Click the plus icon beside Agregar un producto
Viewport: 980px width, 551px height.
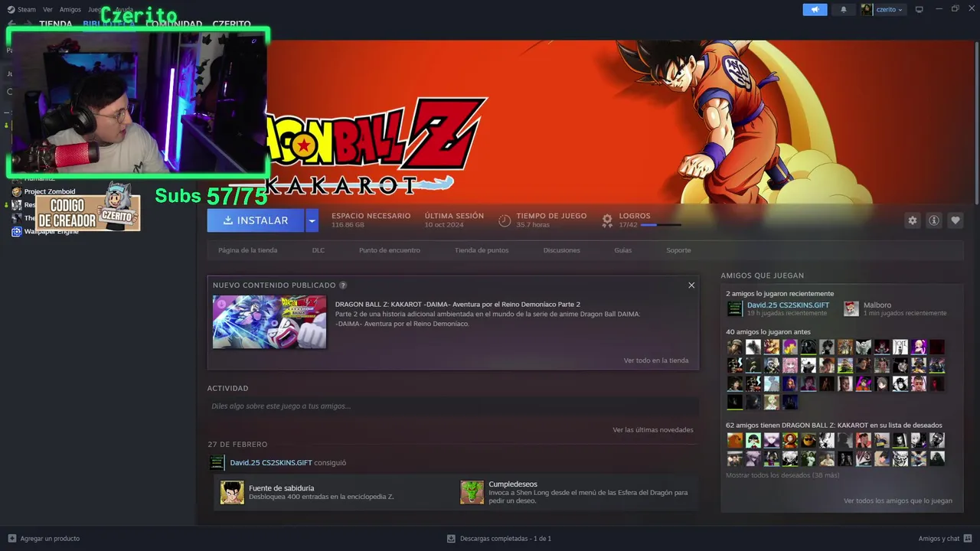click(11, 539)
